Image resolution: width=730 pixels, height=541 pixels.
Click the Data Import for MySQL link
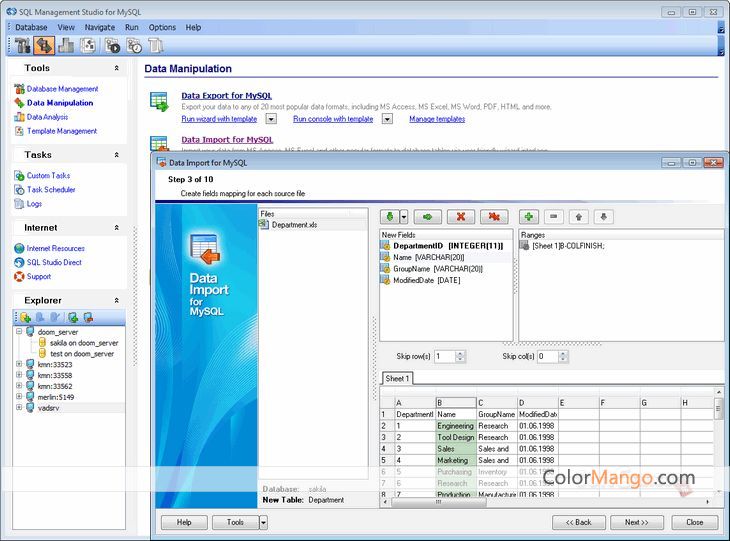(227, 140)
